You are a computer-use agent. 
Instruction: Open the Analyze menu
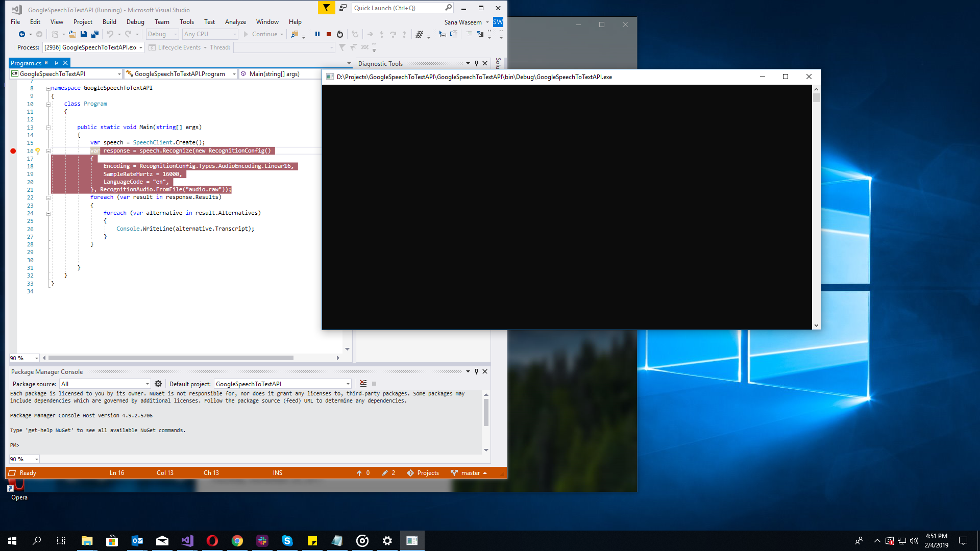pos(235,22)
